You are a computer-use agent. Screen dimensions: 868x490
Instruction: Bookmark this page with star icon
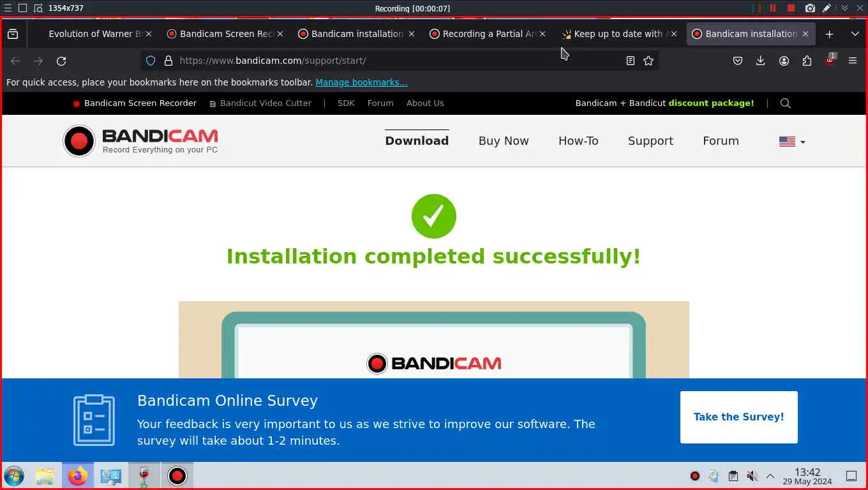point(648,61)
